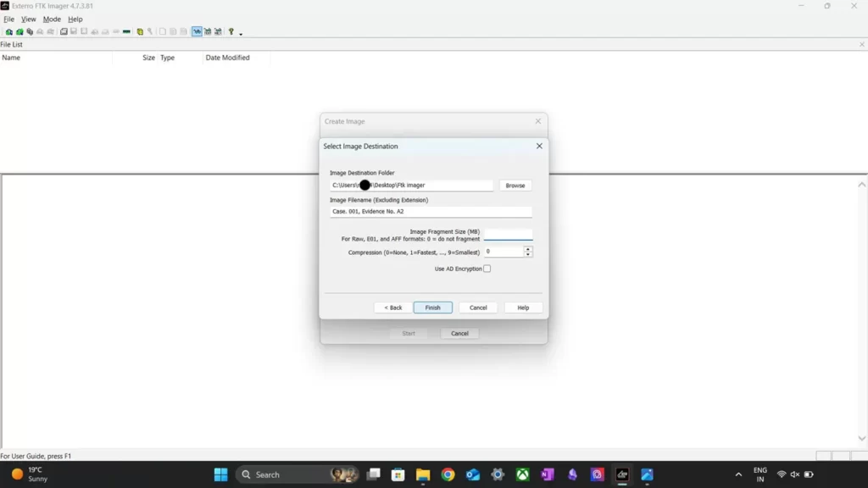Click Browse to choose destination folder

515,186
